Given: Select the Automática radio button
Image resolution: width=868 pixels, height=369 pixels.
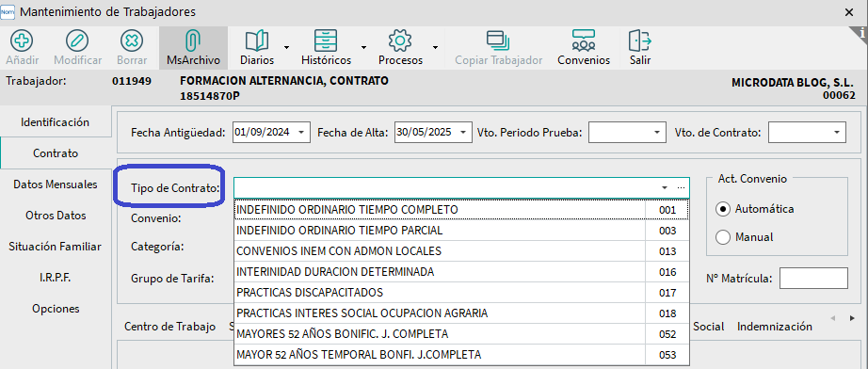Looking at the screenshot, I should tap(722, 209).
